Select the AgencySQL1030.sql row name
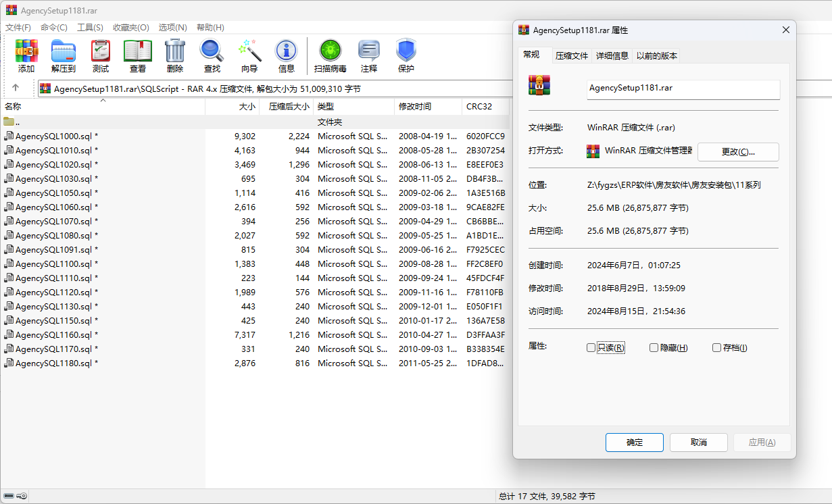832x504 pixels. 57,178
